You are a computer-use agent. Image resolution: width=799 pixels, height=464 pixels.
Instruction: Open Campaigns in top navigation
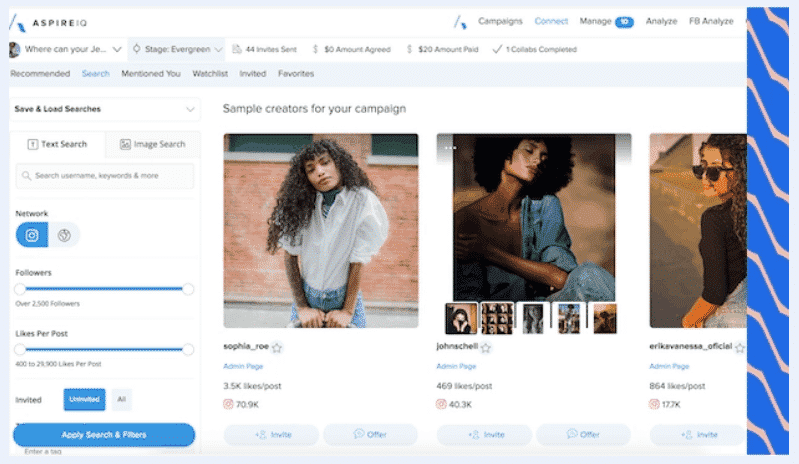tap(500, 21)
